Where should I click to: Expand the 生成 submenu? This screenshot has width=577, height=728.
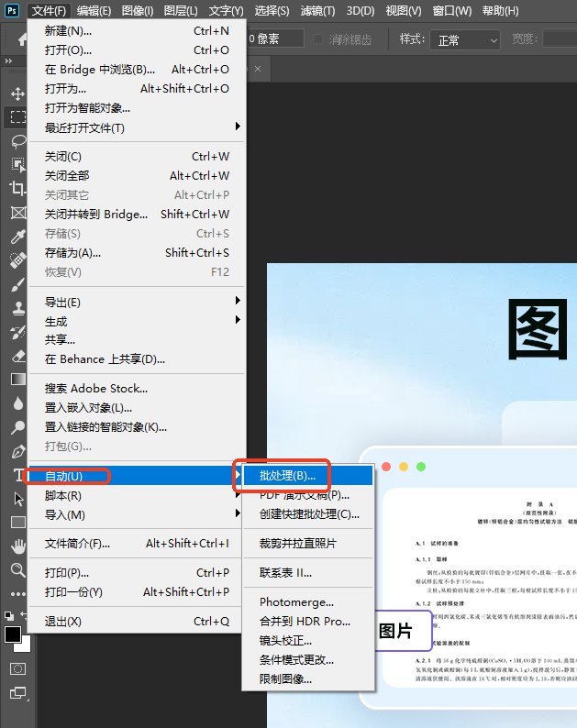[137, 321]
